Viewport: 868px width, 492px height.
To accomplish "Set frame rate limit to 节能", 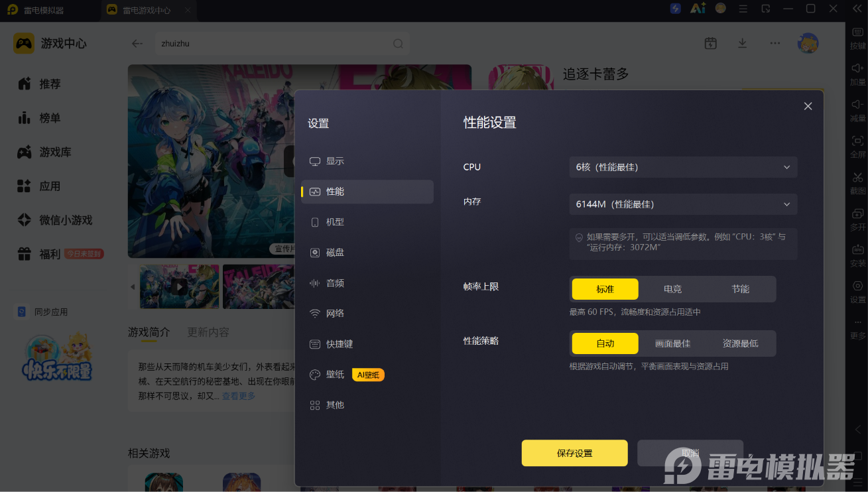I will coord(741,289).
